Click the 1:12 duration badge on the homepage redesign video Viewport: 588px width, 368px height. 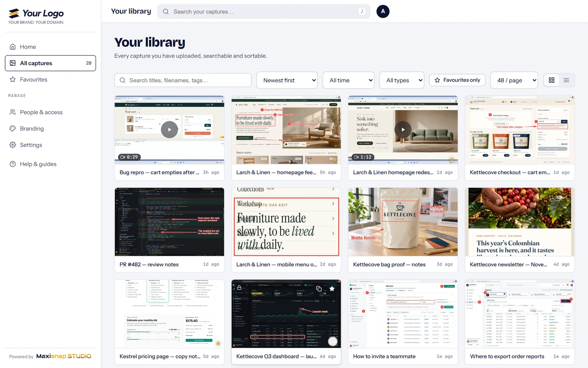coord(363,157)
